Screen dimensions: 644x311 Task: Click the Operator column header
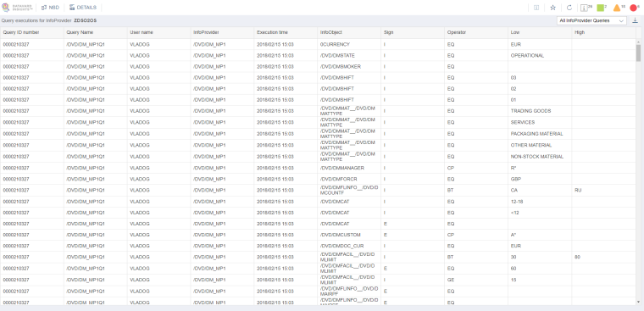pos(476,32)
